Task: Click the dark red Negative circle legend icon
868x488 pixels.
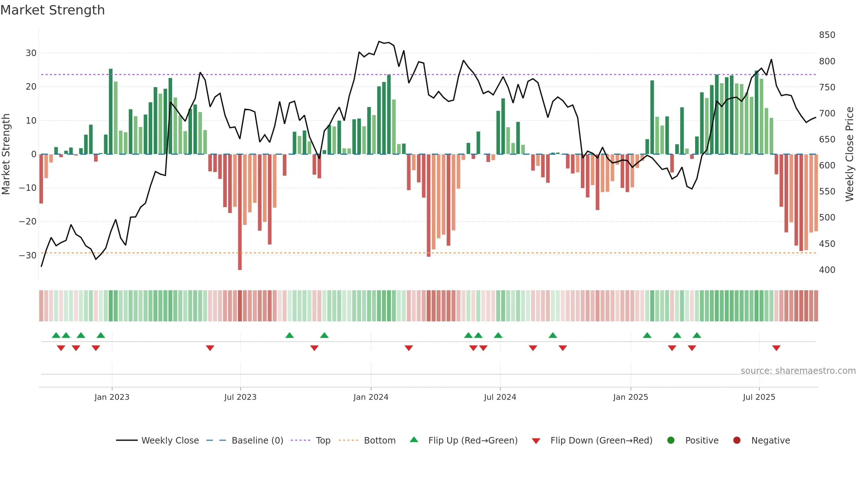Action: 737,440
